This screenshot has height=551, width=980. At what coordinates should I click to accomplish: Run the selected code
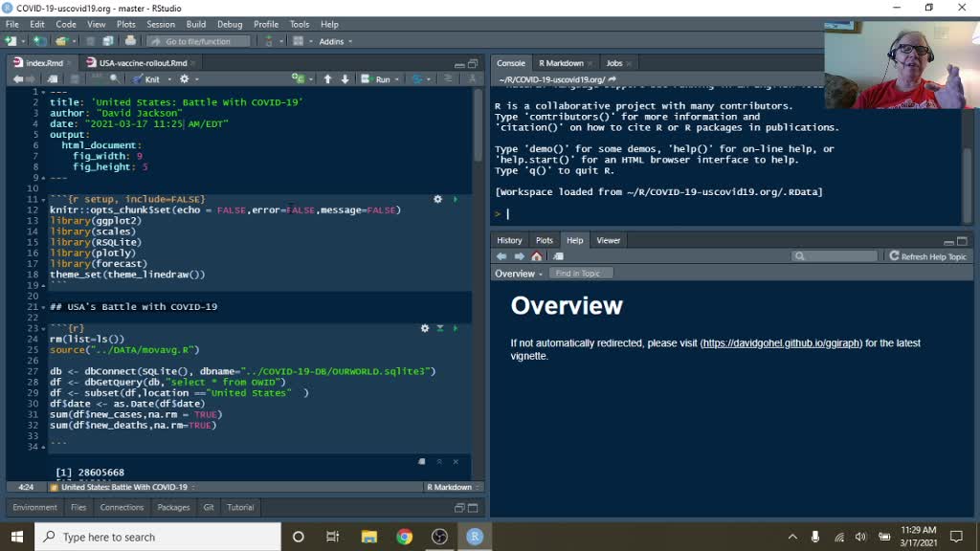(376, 79)
